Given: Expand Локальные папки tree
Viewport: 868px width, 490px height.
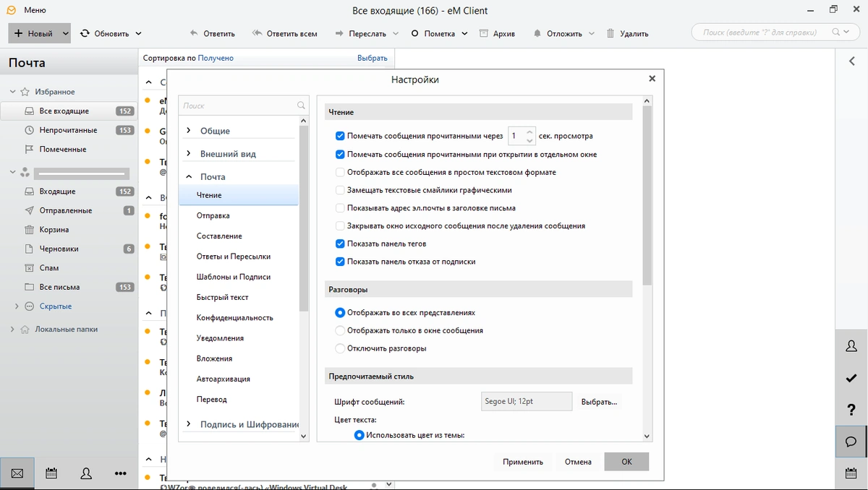Looking at the screenshot, I should click(x=12, y=330).
